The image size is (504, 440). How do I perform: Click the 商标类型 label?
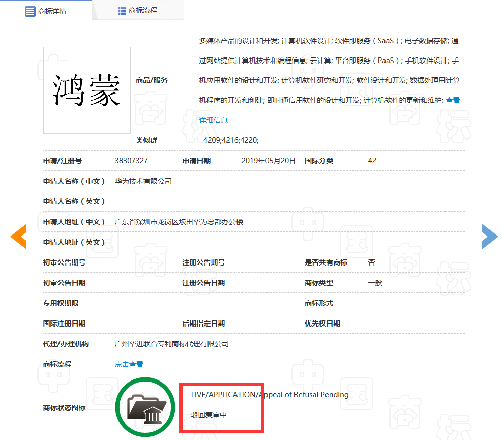coord(319,283)
